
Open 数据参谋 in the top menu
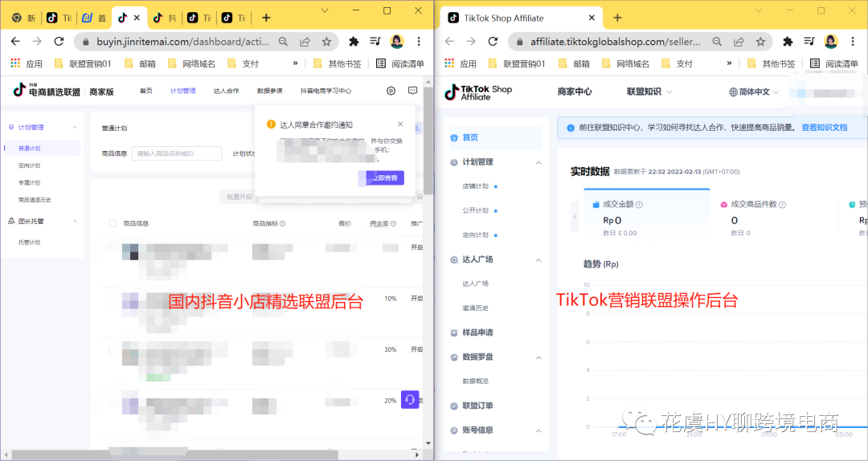click(269, 91)
